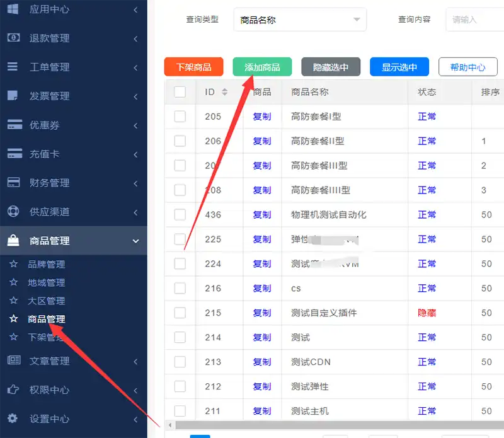Open 供应渠道 sidebar menu
Image resolution: width=504 pixels, height=438 pixels.
74,212
